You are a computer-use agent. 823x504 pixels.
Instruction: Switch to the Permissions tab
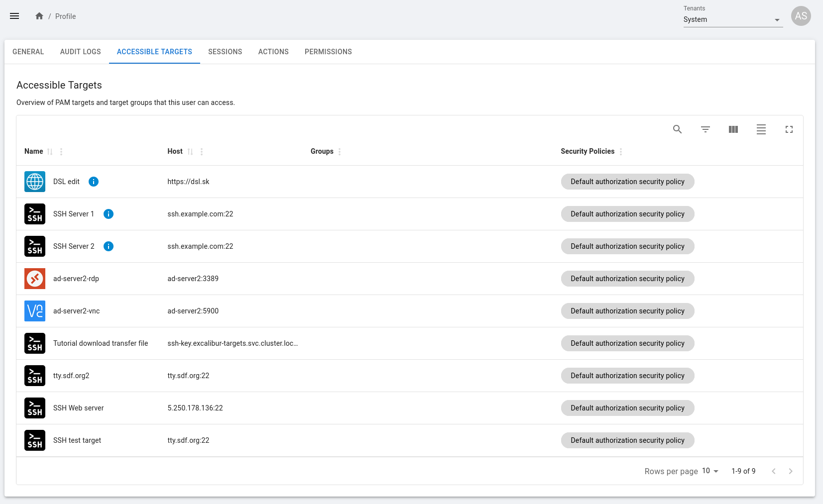point(328,52)
